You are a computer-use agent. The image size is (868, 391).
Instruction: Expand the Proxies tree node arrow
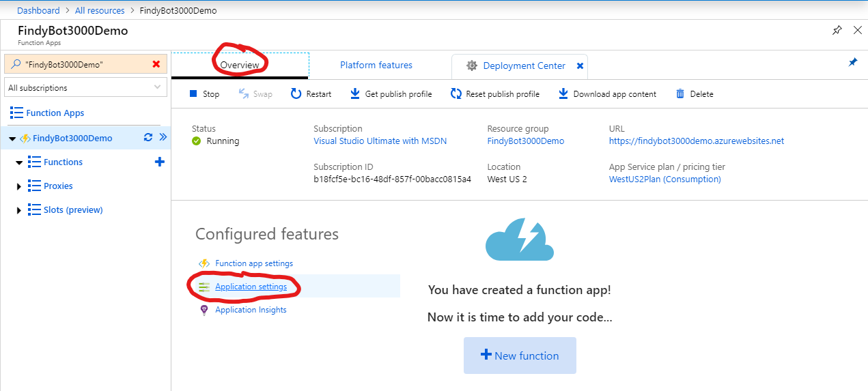(x=19, y=186)
